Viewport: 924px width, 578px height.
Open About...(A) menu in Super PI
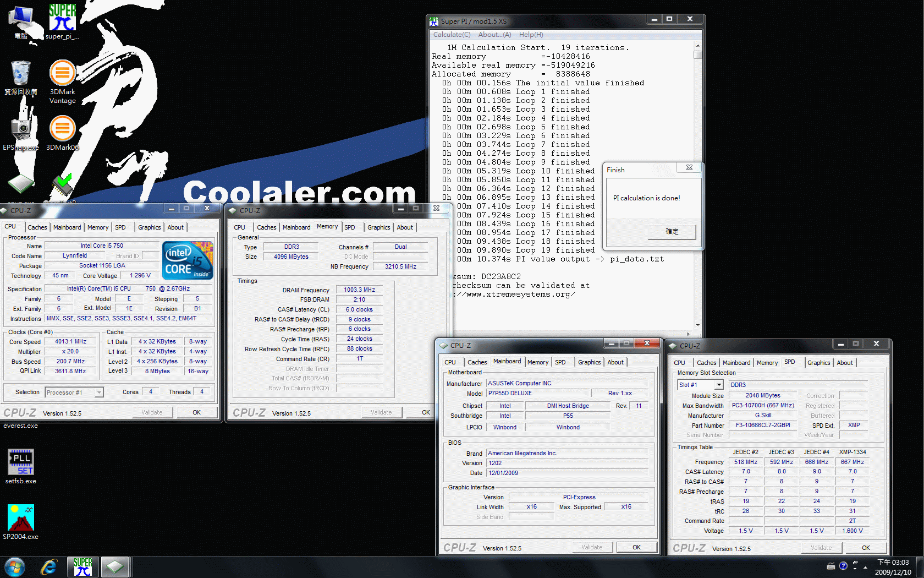point(494,35)
